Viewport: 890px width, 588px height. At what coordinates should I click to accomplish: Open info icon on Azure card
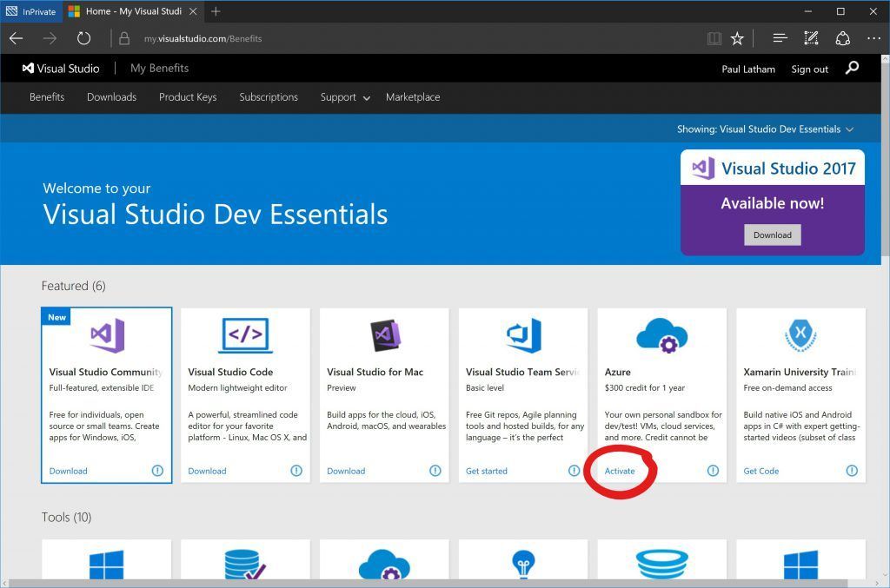click(x=713, y=471)
